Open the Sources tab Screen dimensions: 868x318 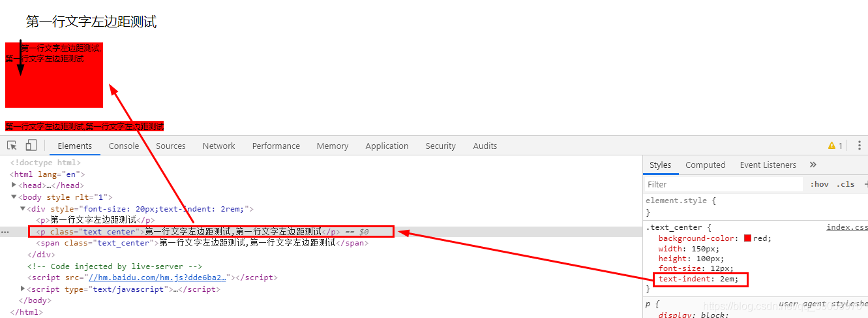171,146
